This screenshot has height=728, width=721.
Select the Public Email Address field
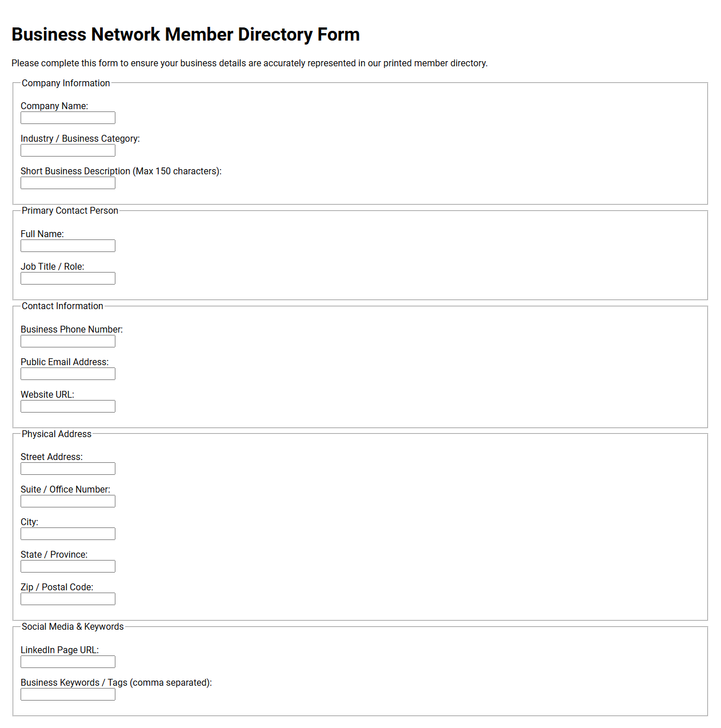68,374
